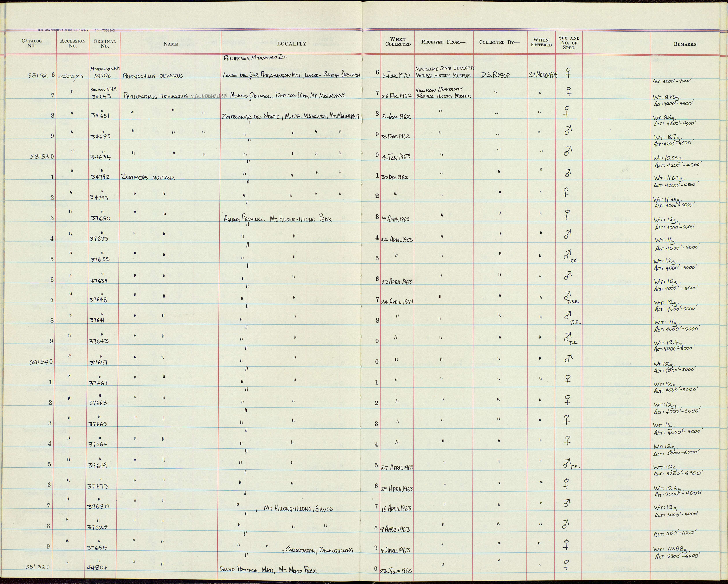Click collection date "27 April 1963"
728x584 pixels.
coord(397,468)
